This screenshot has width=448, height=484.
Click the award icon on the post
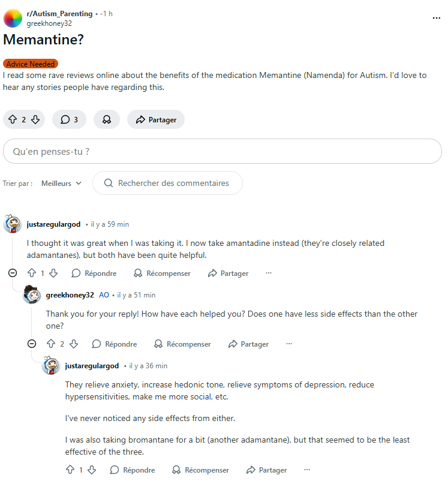107,119
